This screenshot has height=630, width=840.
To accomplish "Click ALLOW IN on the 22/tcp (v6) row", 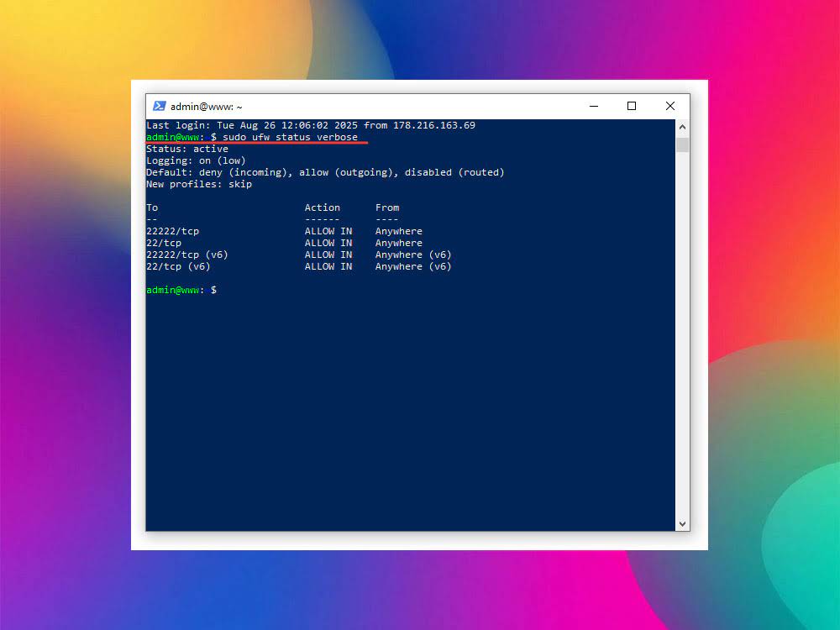I will (x=328, y=267).
